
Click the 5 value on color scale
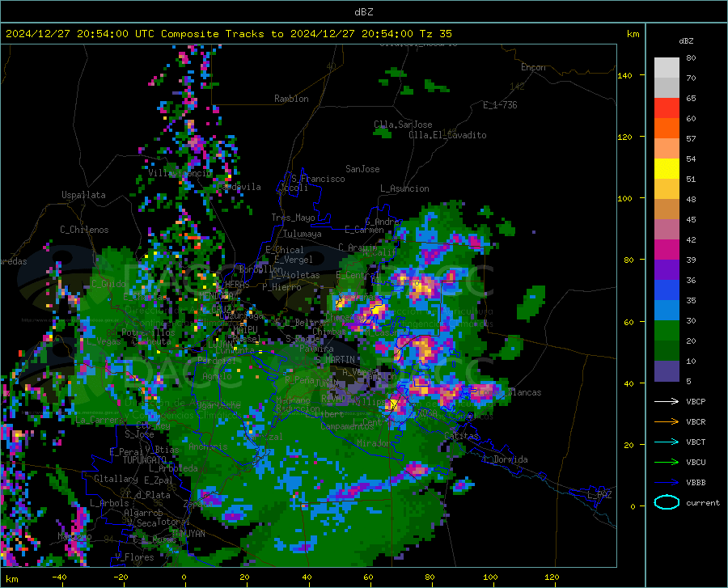pyautogui.click(x=688, y=382)
